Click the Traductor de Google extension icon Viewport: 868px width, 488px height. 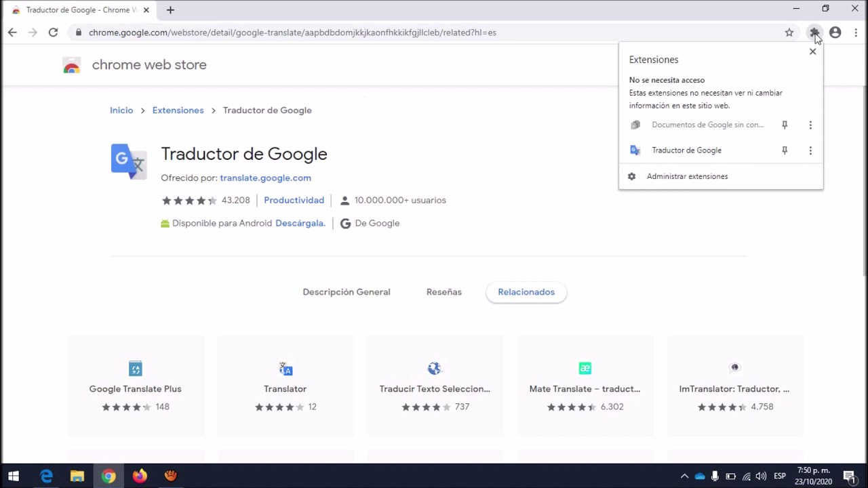coord(129,161)
